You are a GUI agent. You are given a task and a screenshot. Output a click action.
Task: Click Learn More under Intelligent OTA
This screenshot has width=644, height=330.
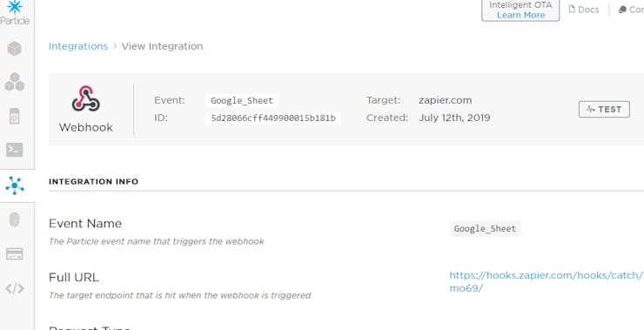pos(520,15)
